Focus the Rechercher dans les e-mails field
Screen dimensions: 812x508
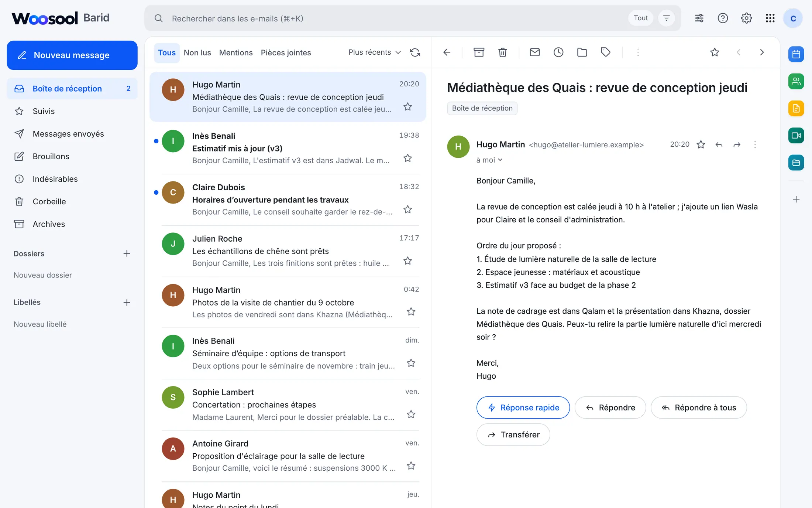point(391,18)
